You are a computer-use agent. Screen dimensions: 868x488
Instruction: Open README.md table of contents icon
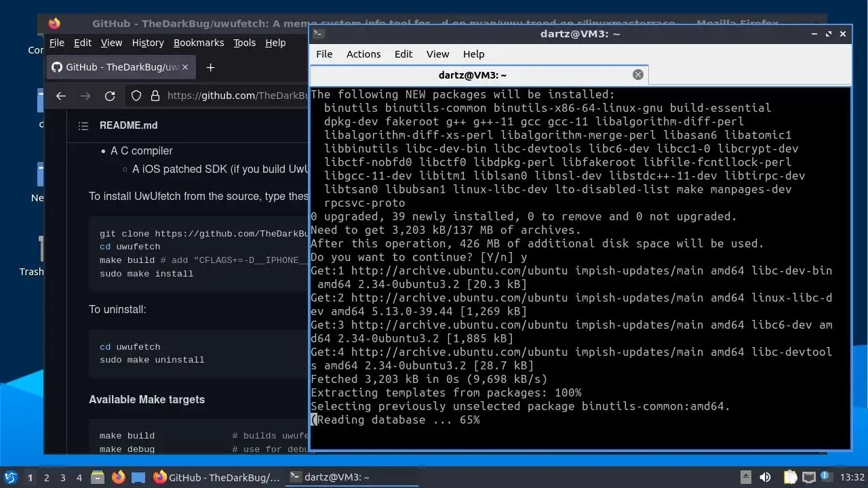[x=83, y=125]
